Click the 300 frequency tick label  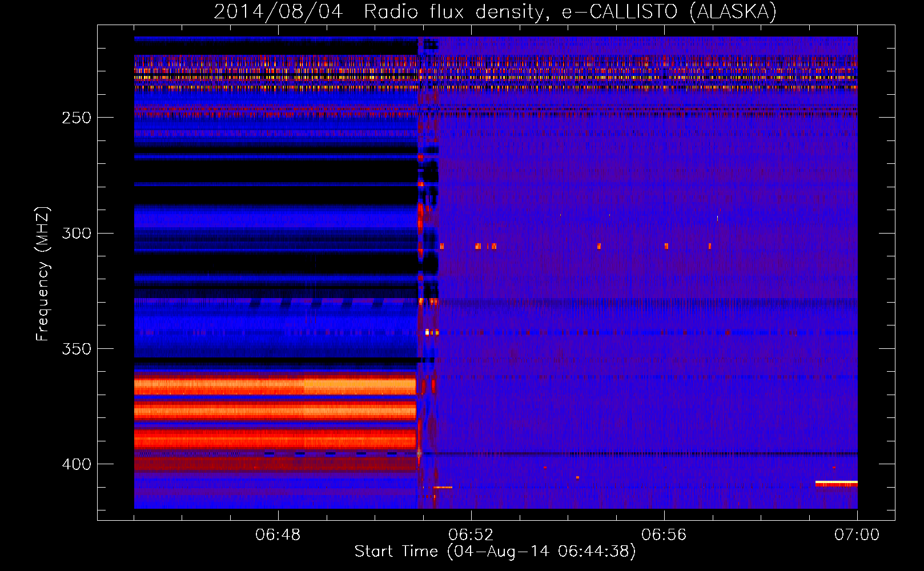click(77, 233)
